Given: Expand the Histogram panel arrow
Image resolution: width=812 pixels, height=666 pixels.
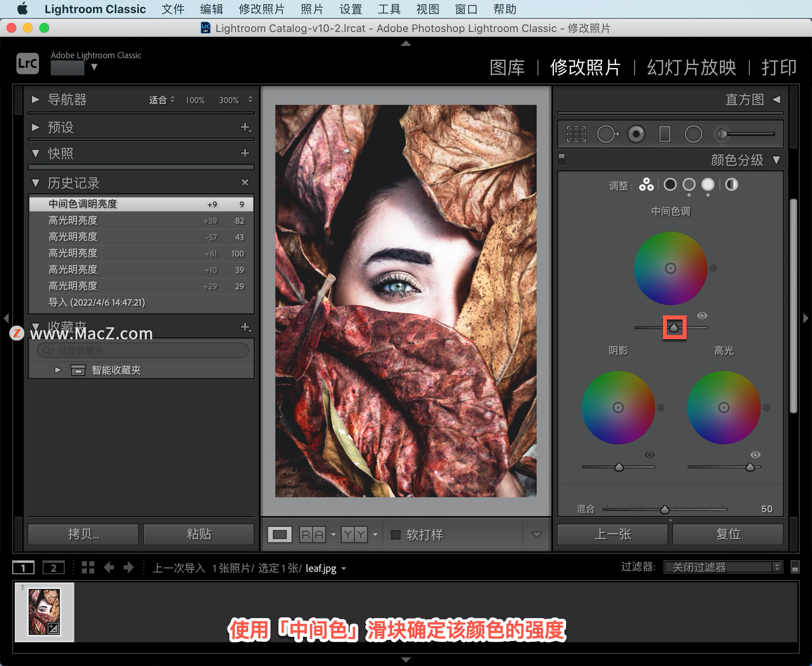Looking at the screenshot, I should 776,99.
